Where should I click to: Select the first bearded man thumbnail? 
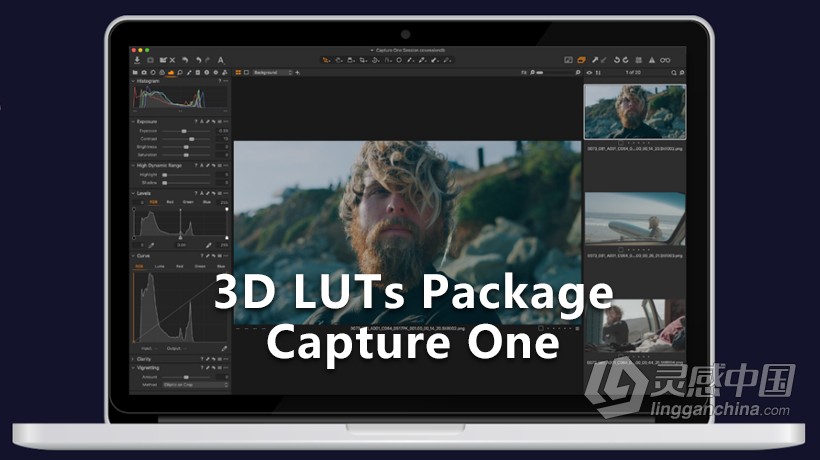635,112
